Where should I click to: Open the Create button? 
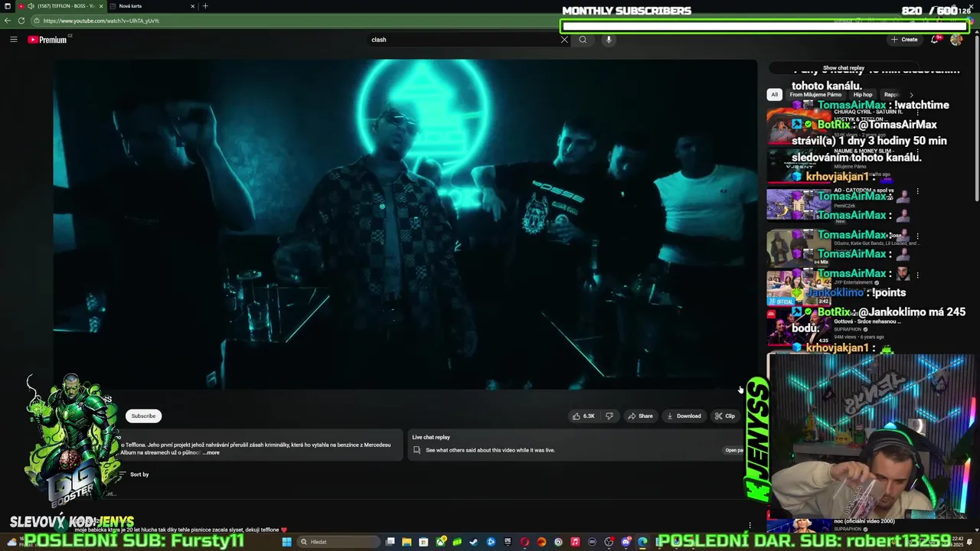point(904,39)
